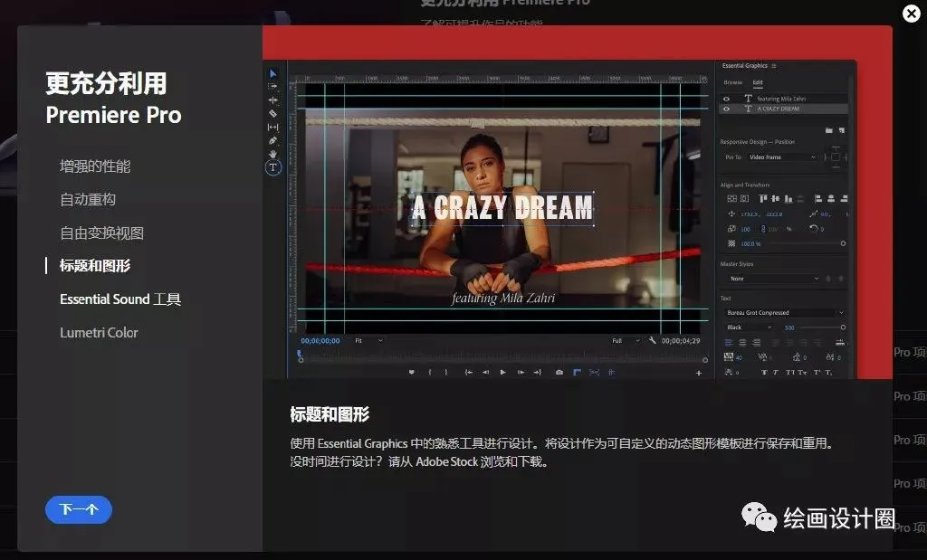Select the Slip tool
Viewport: 927px width, 560px height.
click(x=272, y=127)
